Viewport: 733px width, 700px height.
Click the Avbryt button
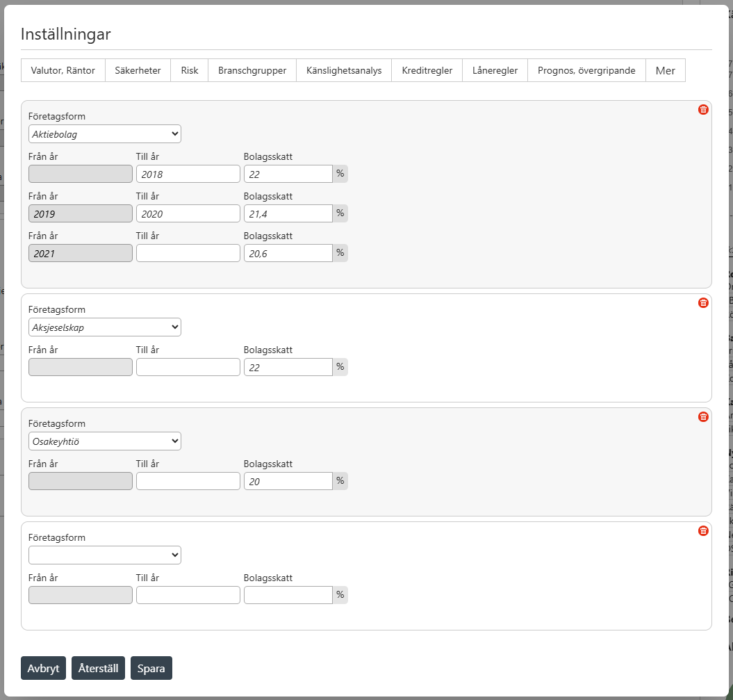click(x=44, y=668)
